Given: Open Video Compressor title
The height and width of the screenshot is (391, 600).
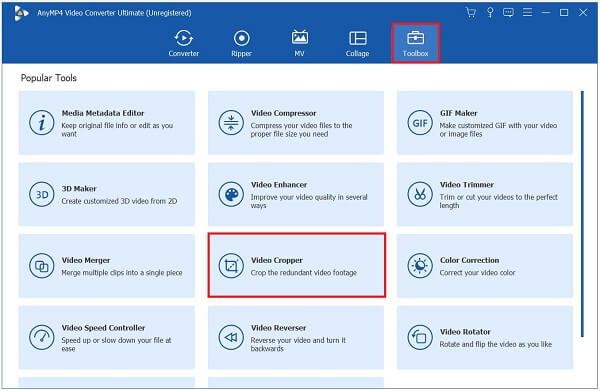Looking at the screenshot, I should (x=284, y=113).
